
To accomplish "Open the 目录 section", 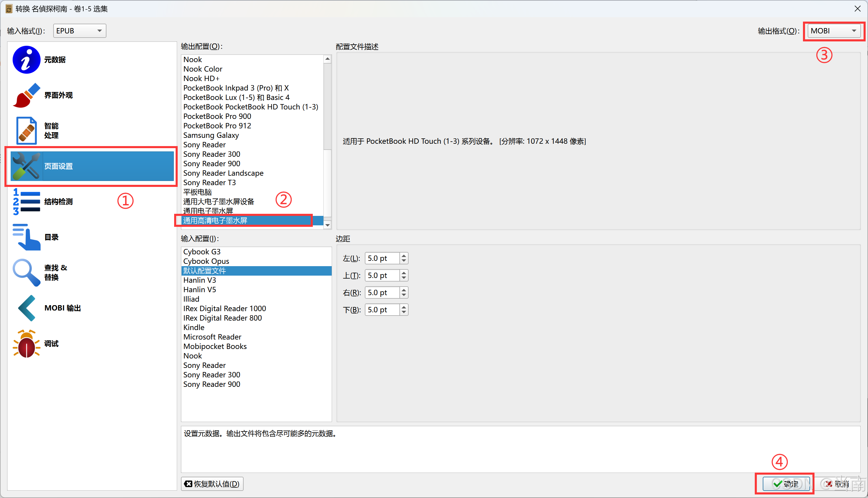I will point(51,237).
